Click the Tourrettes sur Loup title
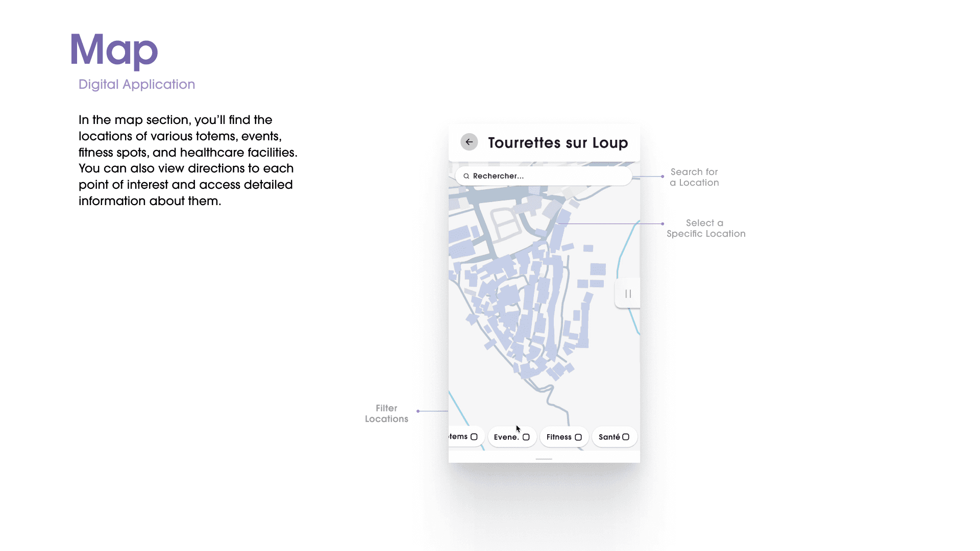Screen dimensions: 980x551 click(x=558, y=143)
